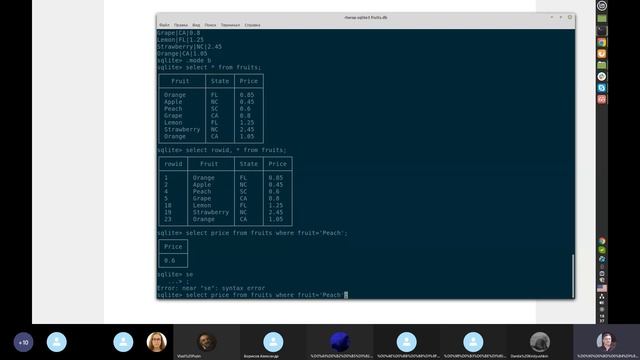Click the rowid value '23'

pyautogui.click(x=168, y=219)
